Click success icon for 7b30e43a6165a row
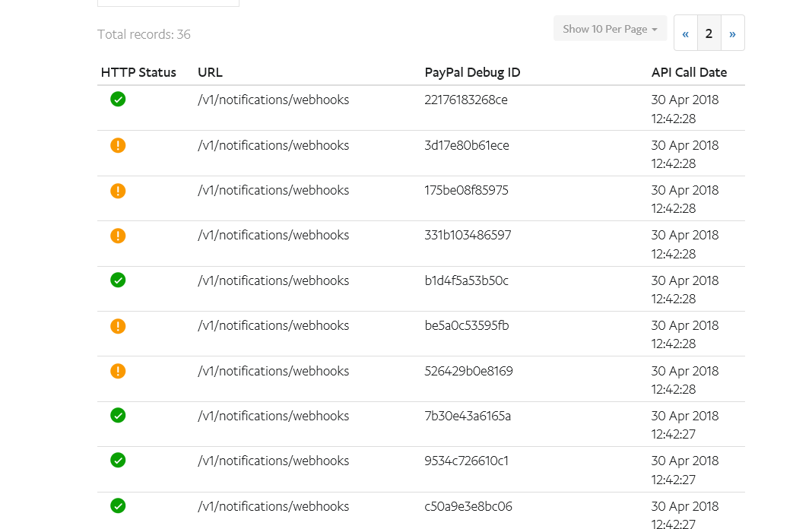Viewport: 812px width, 529px height. point(118,415)
